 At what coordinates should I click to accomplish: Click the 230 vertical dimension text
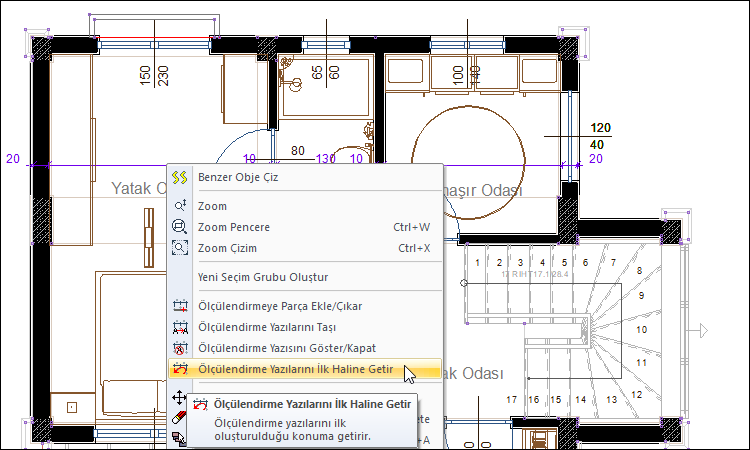point(163,75)
